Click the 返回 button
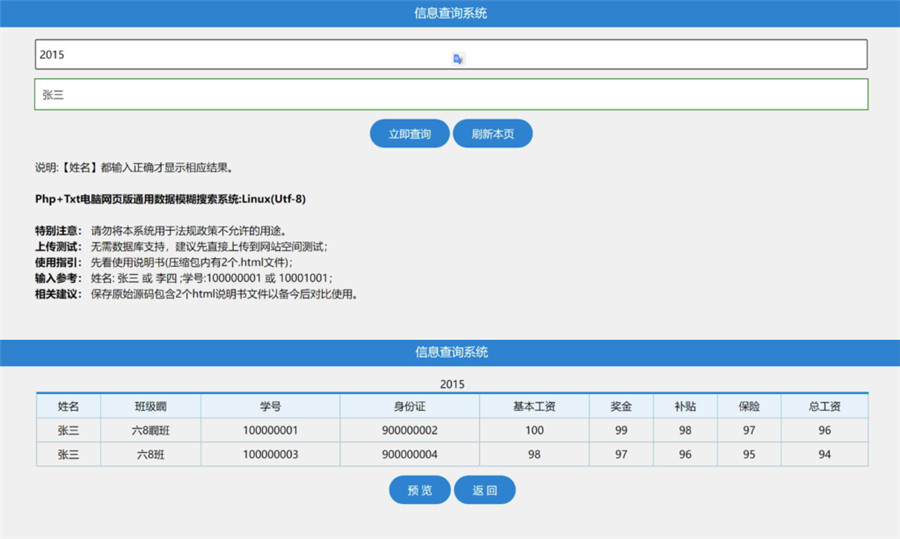Screen dimensions: 900x539 click(485, 490)
